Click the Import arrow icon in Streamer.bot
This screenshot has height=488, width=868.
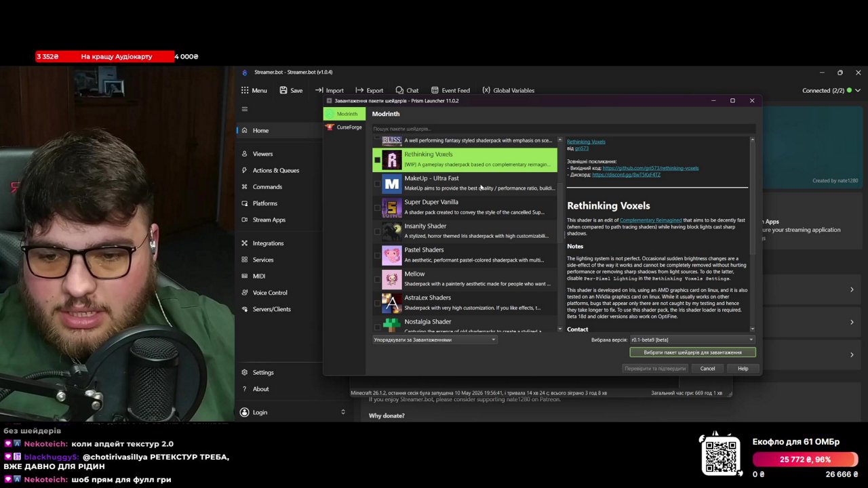click(x=319, y=90)
